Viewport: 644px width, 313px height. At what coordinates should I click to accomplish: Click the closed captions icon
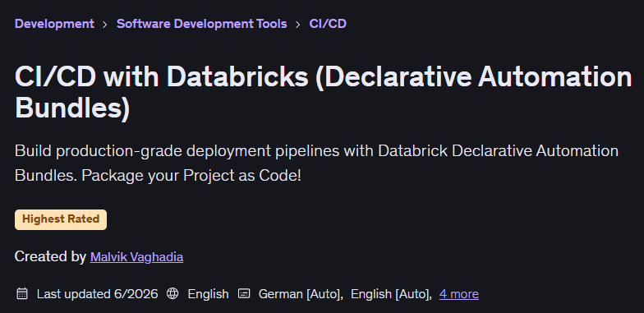pos(244,294)
